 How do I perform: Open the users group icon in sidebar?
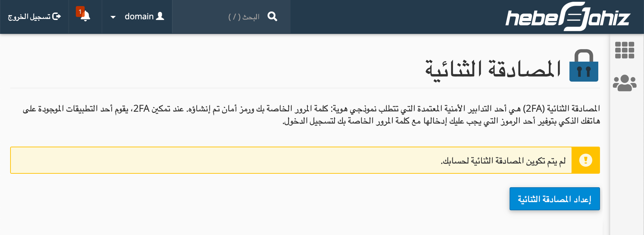[624, 83]
